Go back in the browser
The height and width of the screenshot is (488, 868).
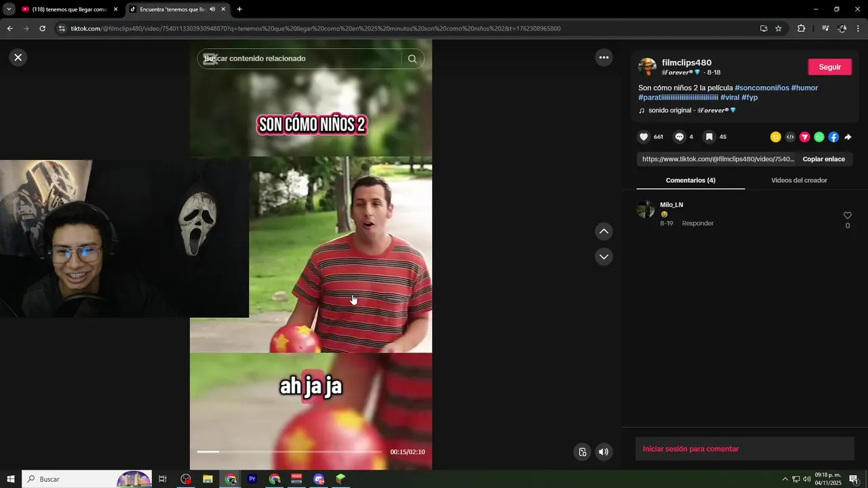(9, 28)
